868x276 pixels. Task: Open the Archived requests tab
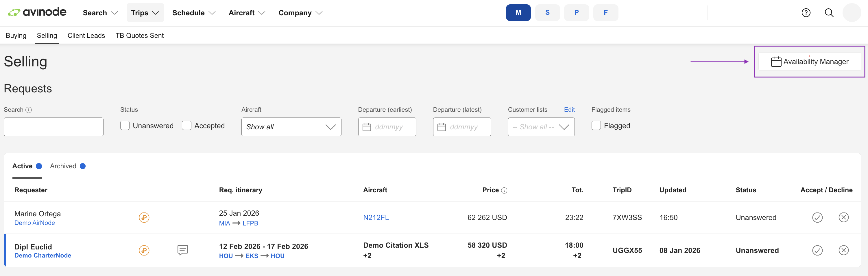pyautogui.click(x=63, y=166)
